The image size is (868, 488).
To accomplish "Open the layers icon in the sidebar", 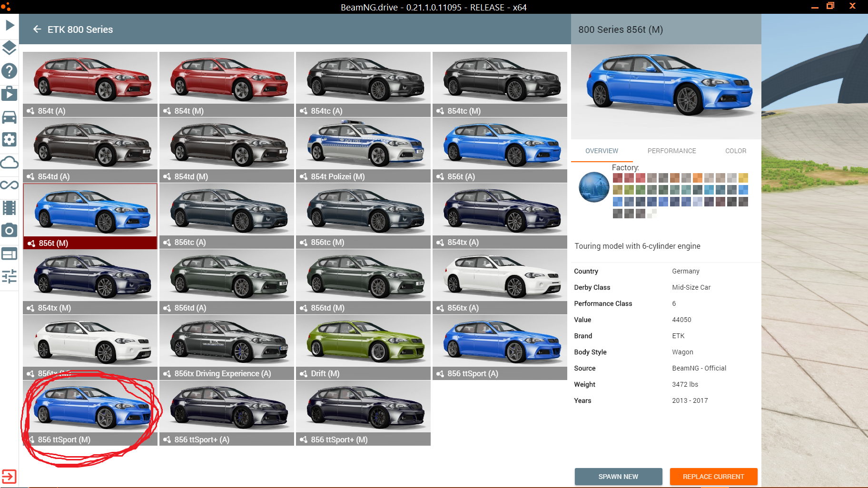I will pos(10,48).
